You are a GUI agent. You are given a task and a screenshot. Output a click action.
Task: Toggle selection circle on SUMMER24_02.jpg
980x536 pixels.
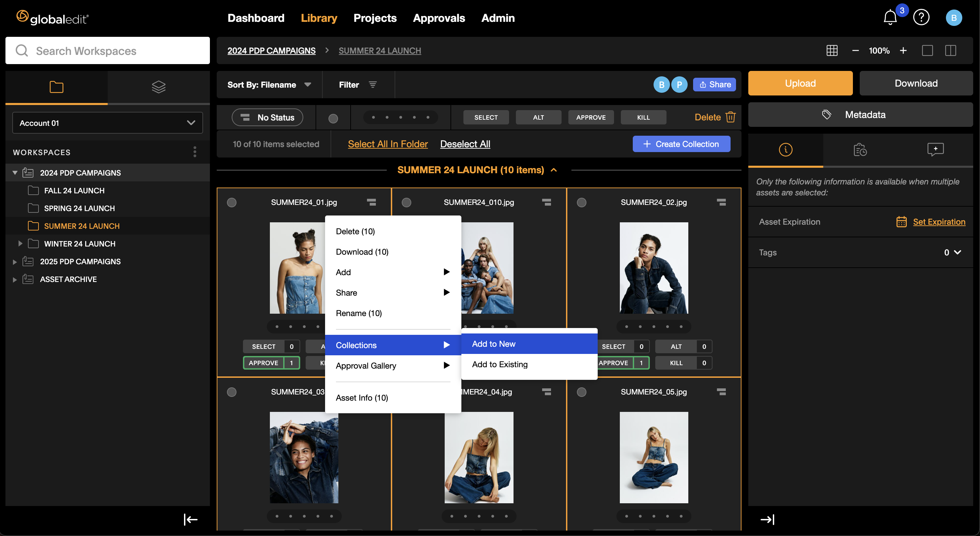tap(582, 203)
